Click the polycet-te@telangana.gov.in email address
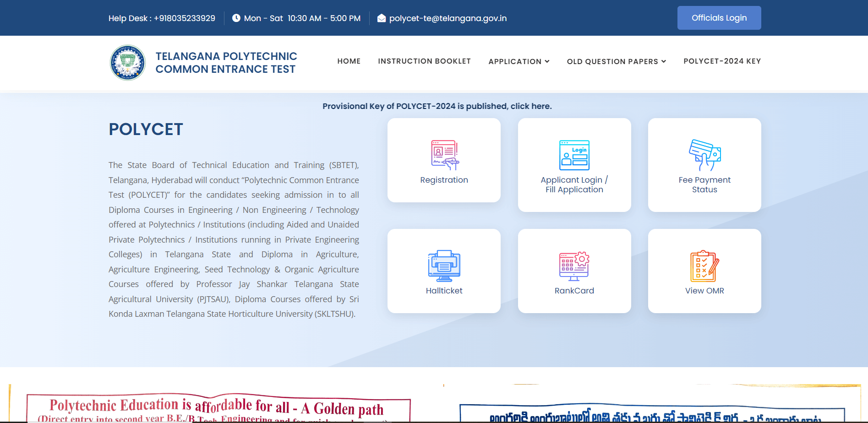Viewport: 868px width, 423px height. 448,18
